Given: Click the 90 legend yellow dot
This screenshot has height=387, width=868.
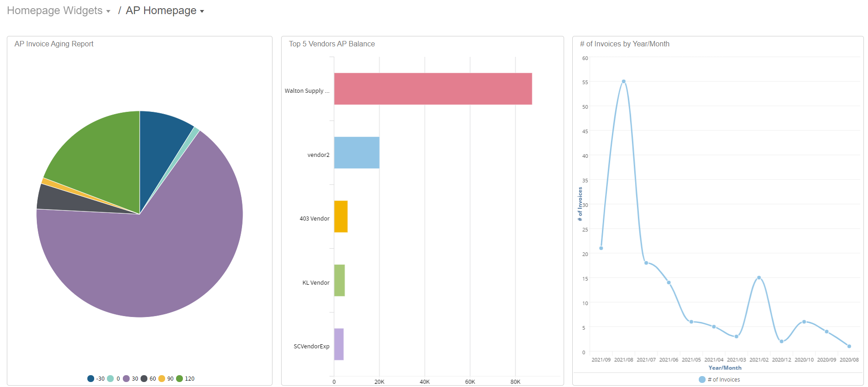Looking at the screenshot, I should point(161,378).
